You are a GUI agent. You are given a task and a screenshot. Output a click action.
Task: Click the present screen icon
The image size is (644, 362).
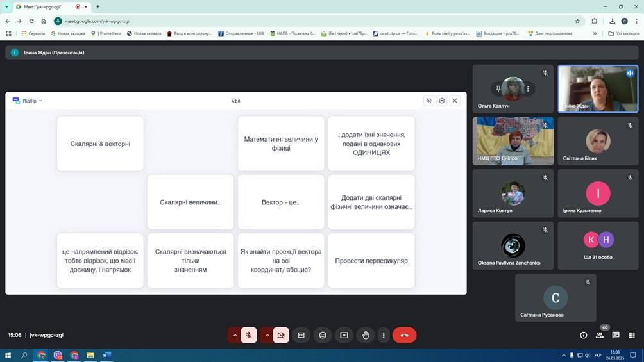tap(344, 335)
